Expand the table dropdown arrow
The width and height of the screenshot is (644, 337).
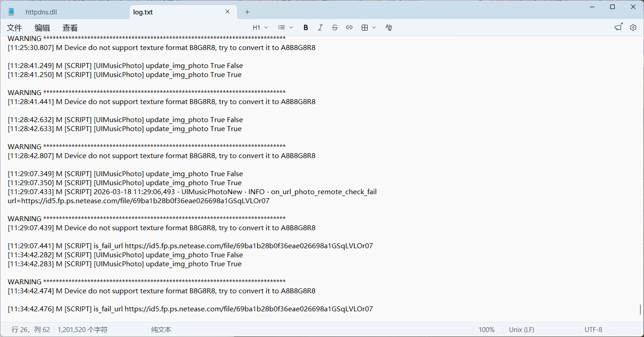374,27
